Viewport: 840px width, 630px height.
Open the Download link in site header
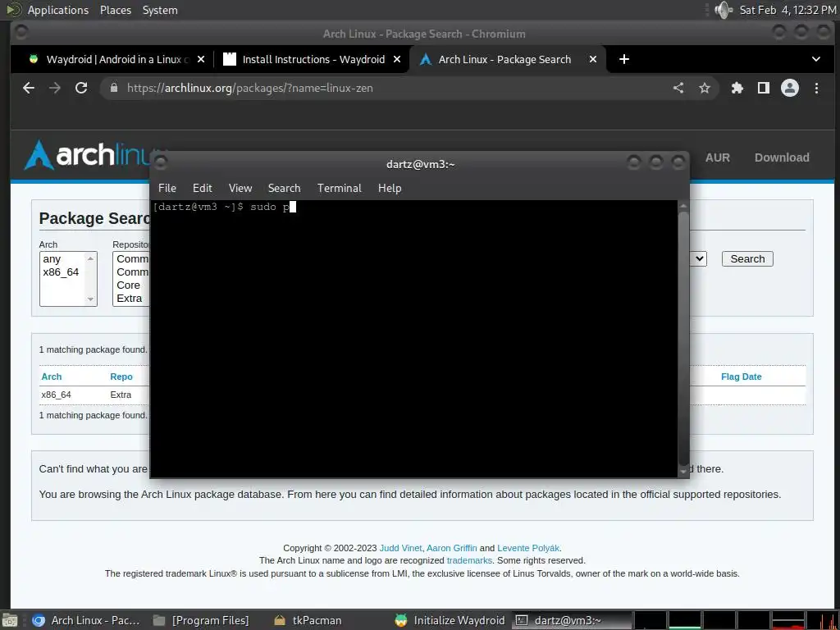tap(782, 157)
